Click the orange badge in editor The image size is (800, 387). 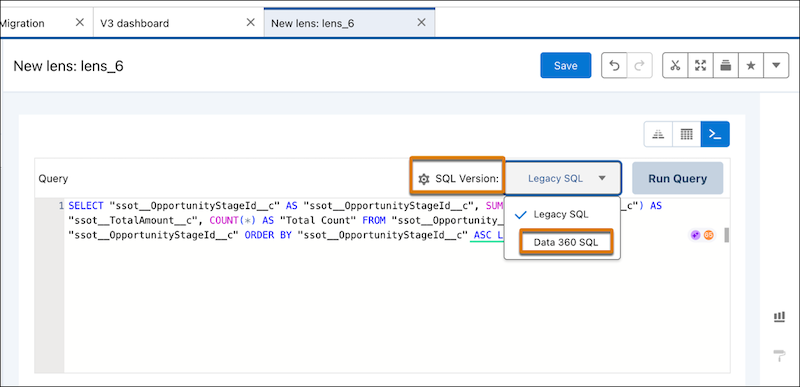click(708, 235)
